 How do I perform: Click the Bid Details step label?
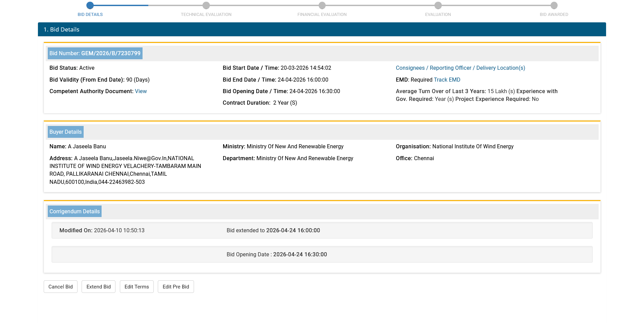click(90, 15)
